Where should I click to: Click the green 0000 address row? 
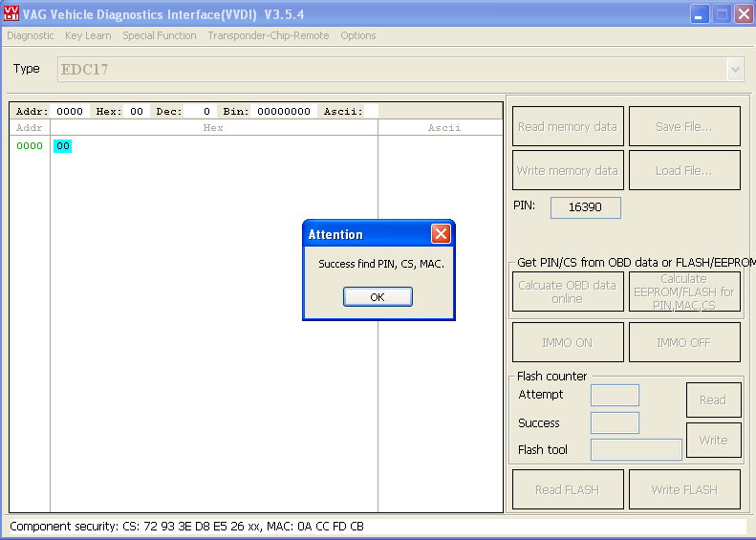pyautogui.click(x=30, y=145)
